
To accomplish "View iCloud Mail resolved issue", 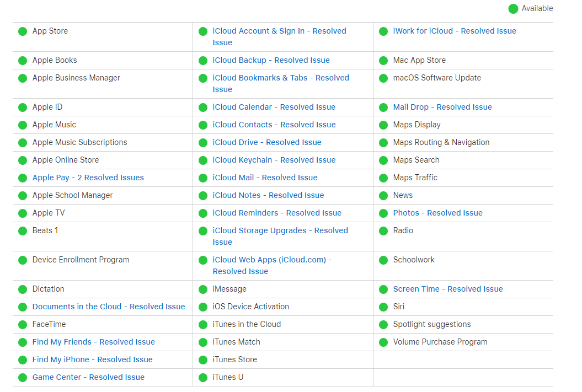I will pos(265,178).
